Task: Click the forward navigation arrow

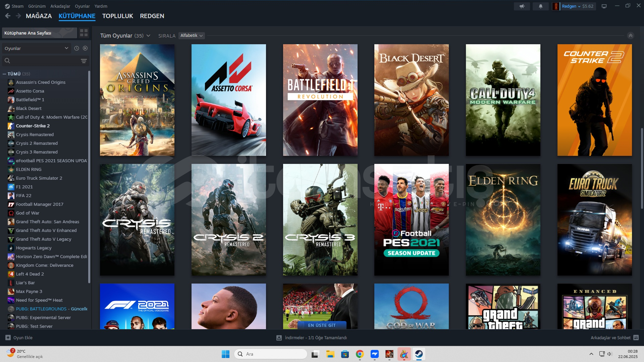Action: click(18, 16)
